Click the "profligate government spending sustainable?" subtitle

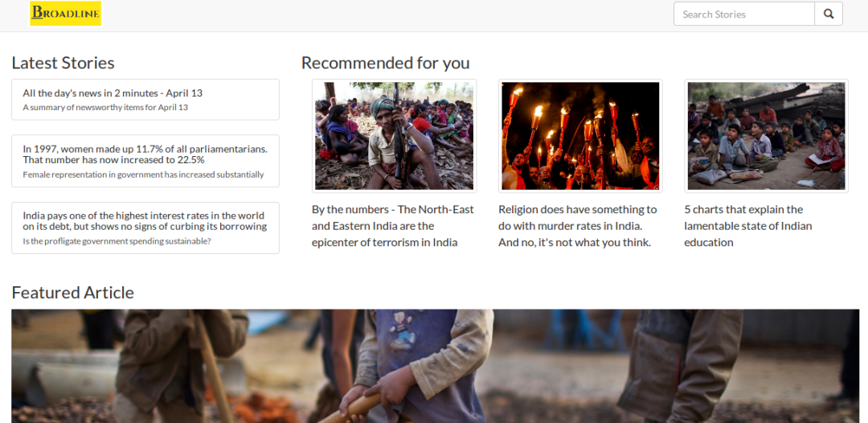click(117, 241)
